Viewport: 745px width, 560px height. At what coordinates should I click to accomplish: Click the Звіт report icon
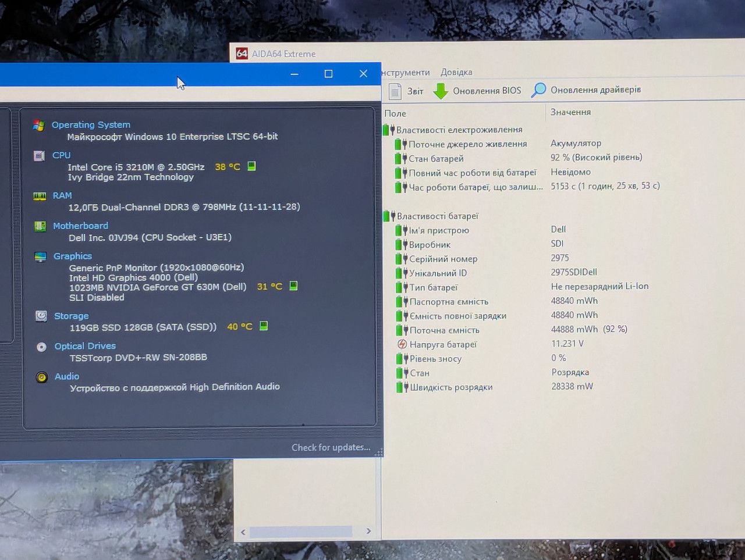pos(395,91)
